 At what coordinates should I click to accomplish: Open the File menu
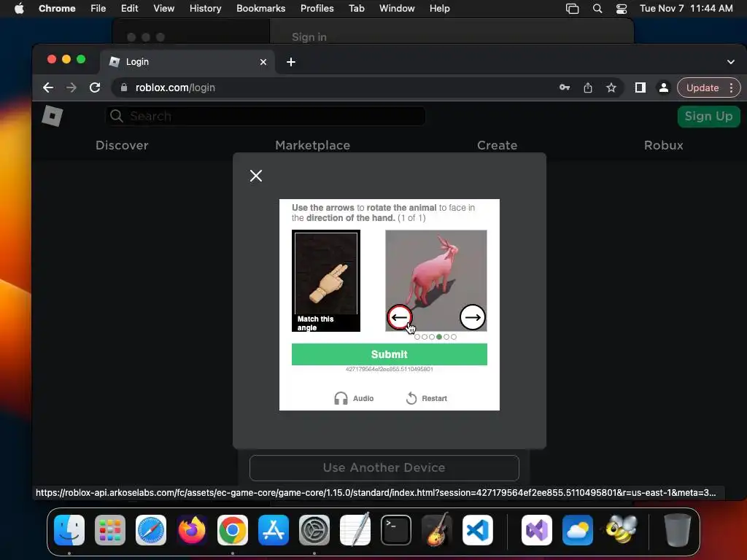tap(98, 8)
